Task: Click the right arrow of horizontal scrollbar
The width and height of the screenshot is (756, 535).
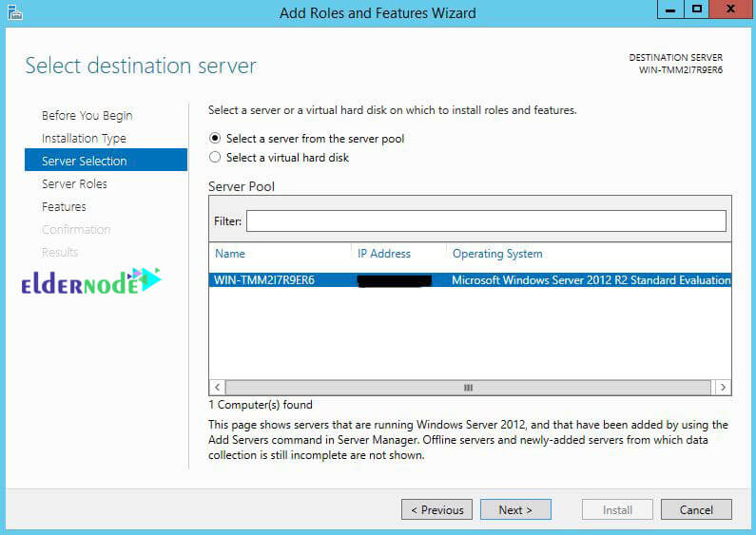Action: [x=723, y=387]
